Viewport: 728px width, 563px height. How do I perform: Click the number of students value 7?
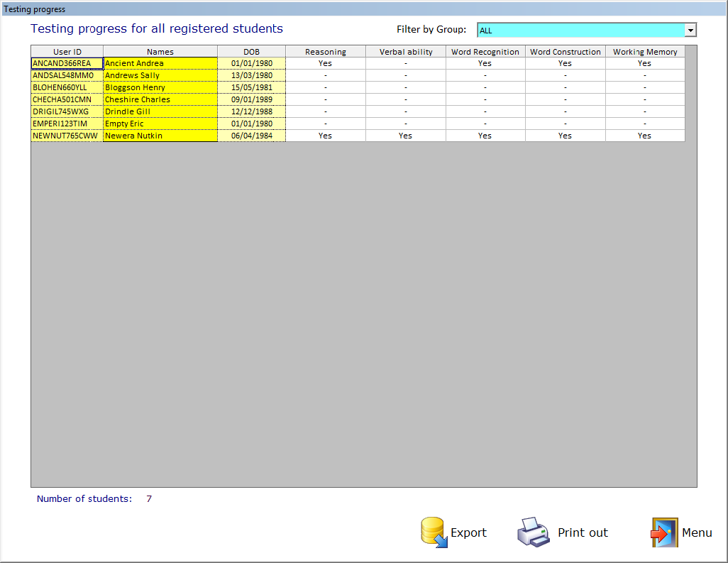tap(149, 499)
